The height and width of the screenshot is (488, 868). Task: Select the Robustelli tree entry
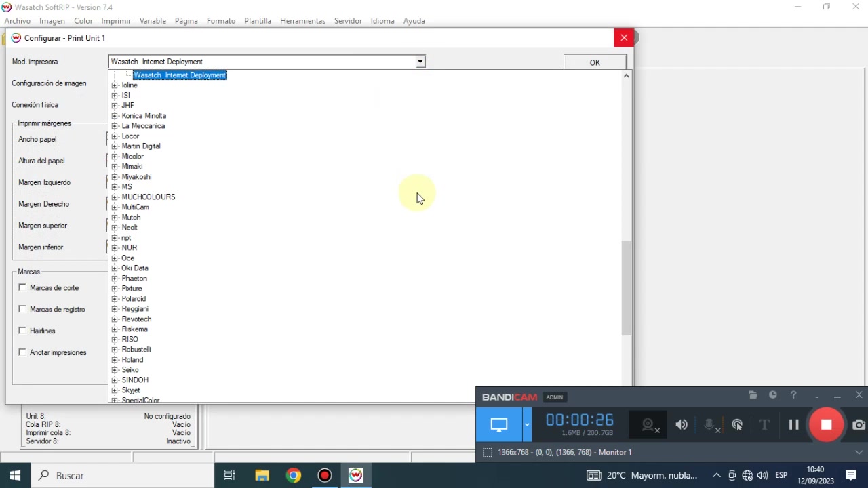click(x=136, y=350)
